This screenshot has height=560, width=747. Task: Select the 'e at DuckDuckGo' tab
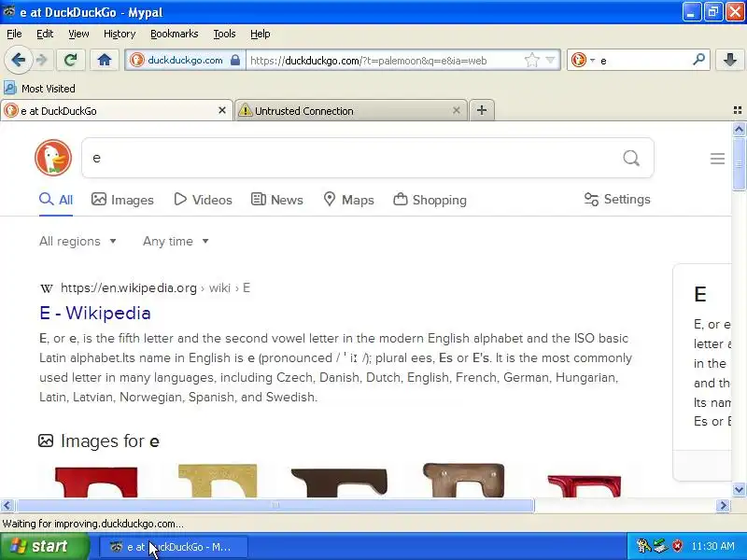point(116,110)
